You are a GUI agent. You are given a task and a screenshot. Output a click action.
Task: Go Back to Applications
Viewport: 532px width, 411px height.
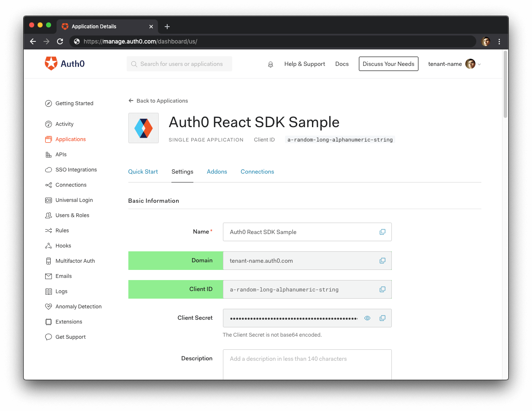158,101
